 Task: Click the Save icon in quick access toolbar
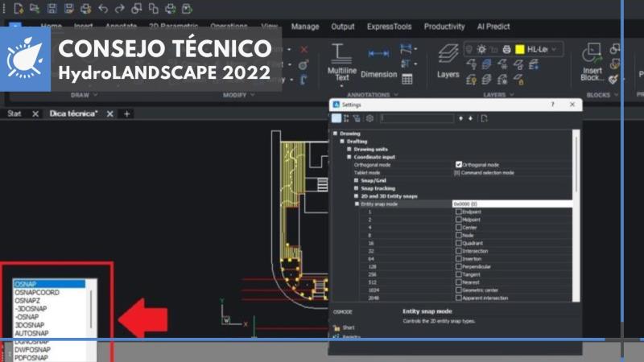click(x=52, y=8)
